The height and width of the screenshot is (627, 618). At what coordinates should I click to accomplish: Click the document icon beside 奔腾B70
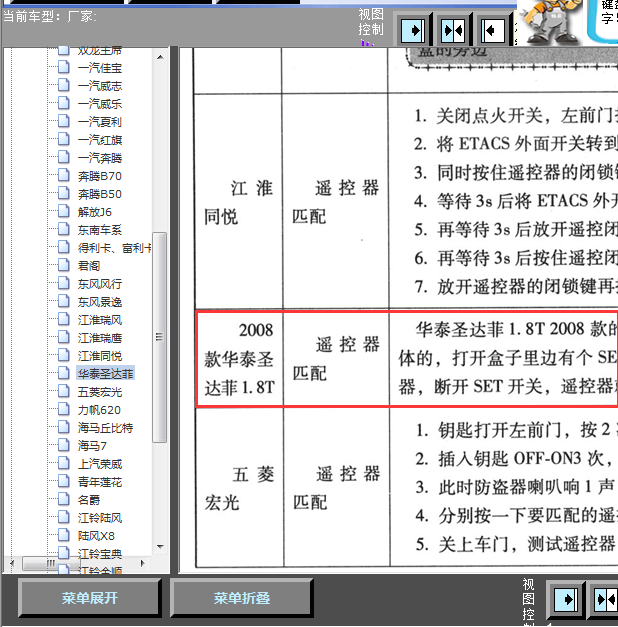tap(64, 175)
